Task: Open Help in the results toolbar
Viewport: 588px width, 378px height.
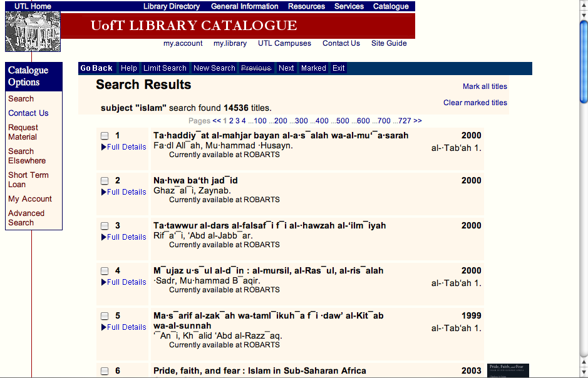Action: pyautogui.click(x=128, y=68)
